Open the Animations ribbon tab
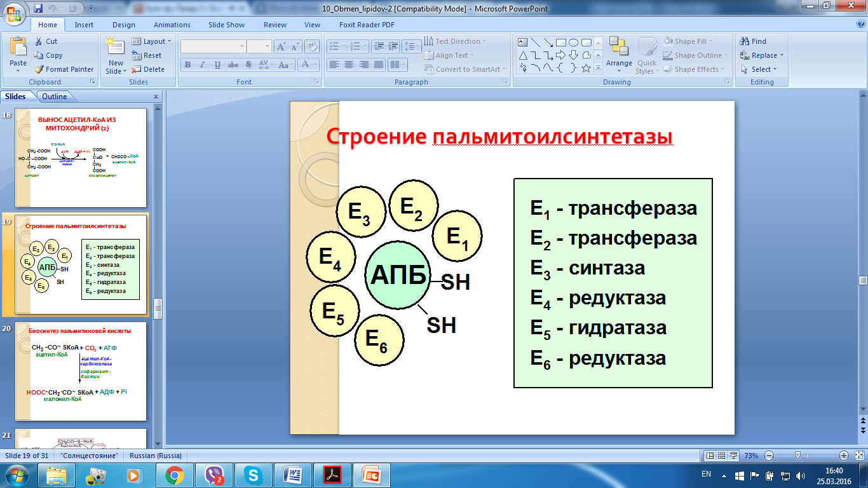The image size is (868, 488). tap(172, 25)
